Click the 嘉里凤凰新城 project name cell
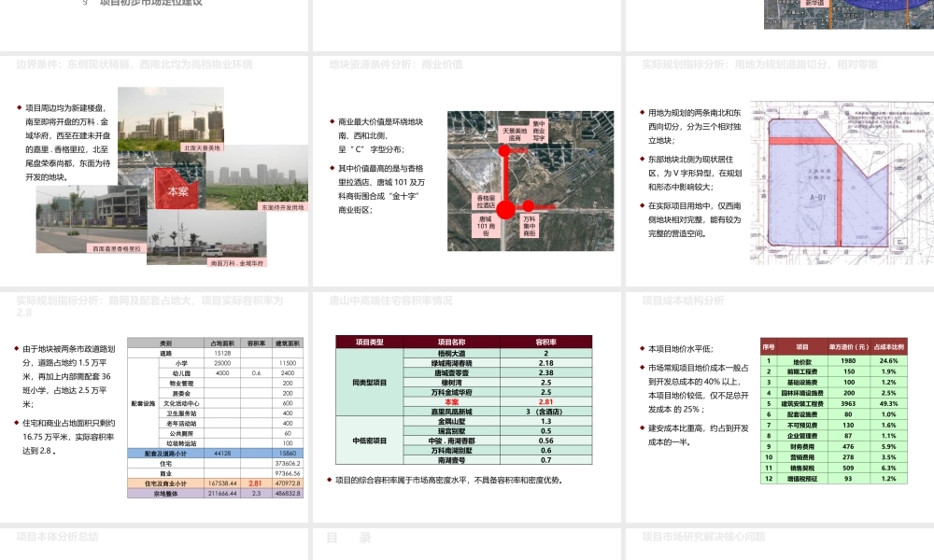Viewport: 934px width, 560px height. pyautogui.click(x=451, y=412)
